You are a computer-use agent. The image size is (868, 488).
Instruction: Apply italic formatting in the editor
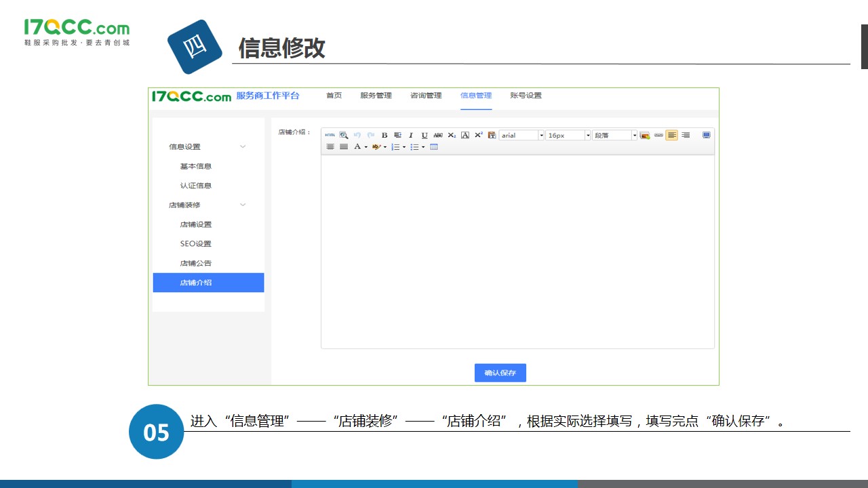tap(411, 136)
